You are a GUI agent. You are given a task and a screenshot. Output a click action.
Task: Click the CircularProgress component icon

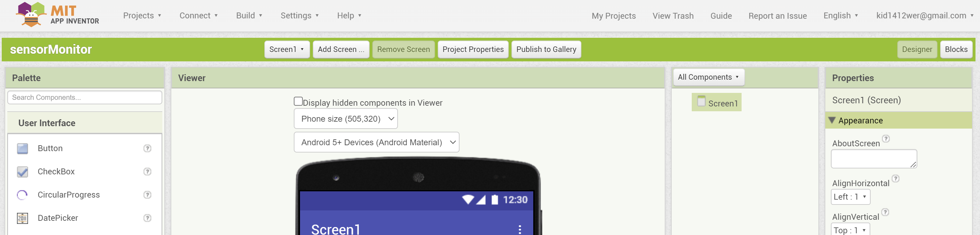22,195
